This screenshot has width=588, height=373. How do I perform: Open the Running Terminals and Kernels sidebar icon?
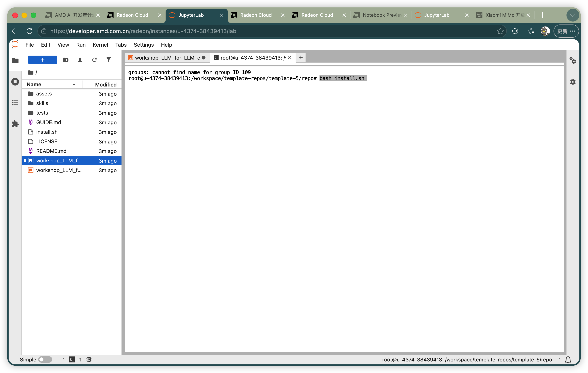tap(15, 81)
